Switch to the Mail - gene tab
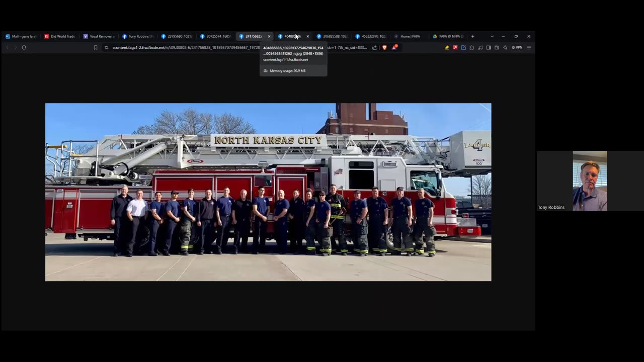The image size is (644, 362). (x=21, y=36)
